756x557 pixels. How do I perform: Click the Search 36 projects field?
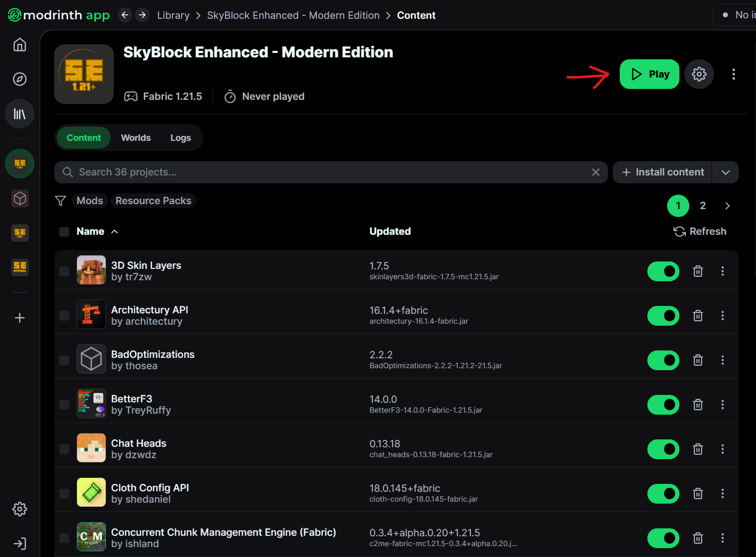click(x=331, y=172)
